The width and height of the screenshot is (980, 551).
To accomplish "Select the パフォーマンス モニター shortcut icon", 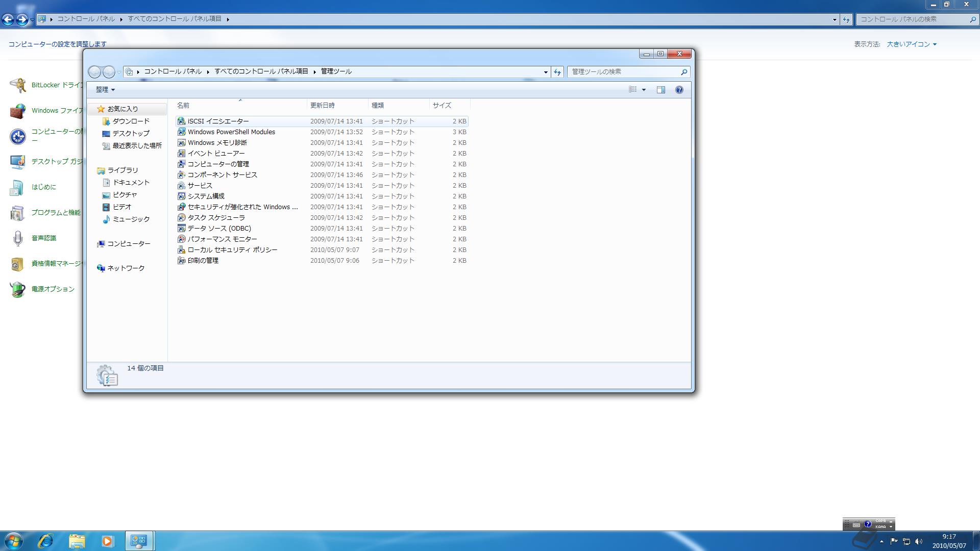I will tap(181, 239).
